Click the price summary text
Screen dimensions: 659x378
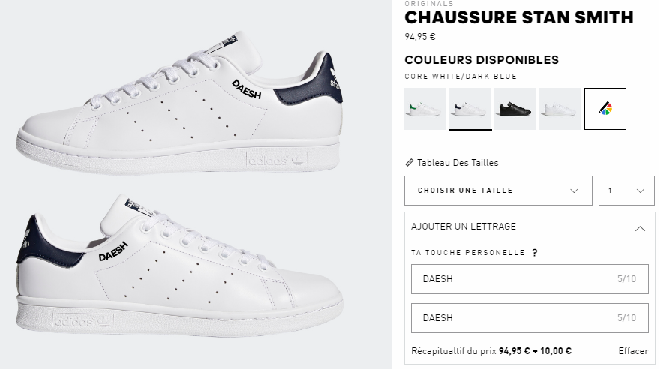[491, 351]
